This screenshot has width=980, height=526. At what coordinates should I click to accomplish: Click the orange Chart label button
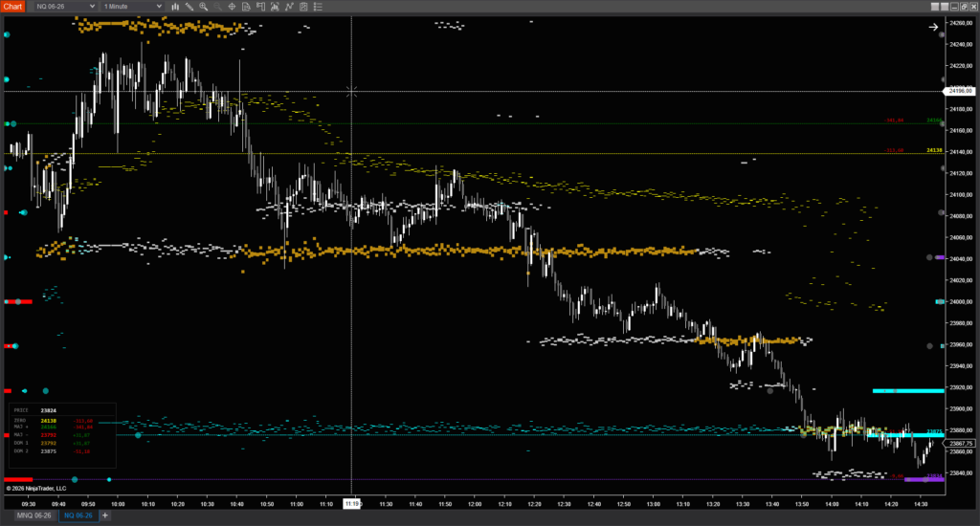point(12,7)
